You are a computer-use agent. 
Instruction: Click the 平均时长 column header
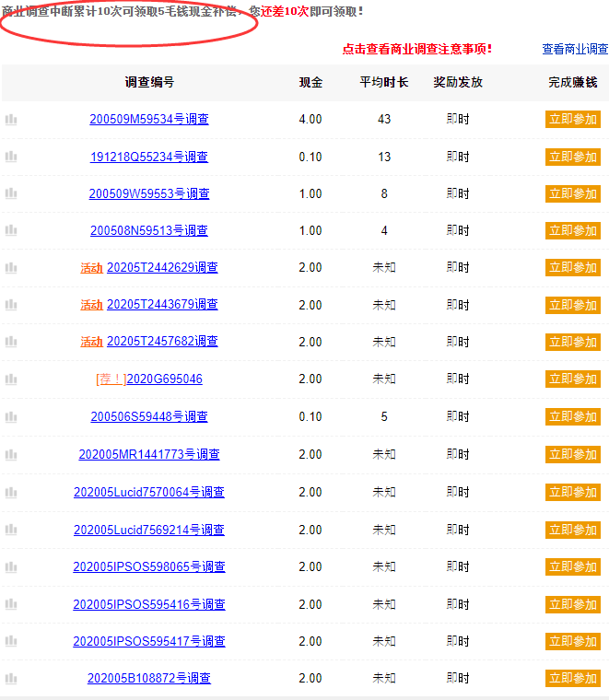384,82
